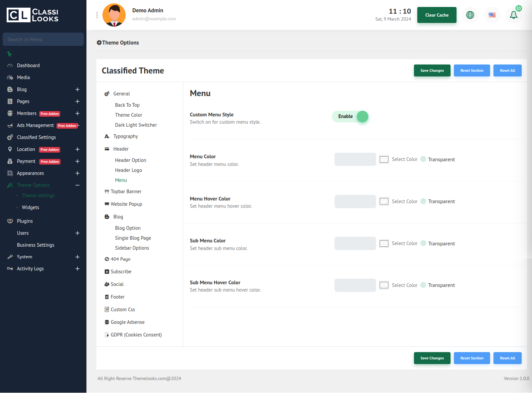Toggle the Custom Menu Style switch

click(350, 117)
